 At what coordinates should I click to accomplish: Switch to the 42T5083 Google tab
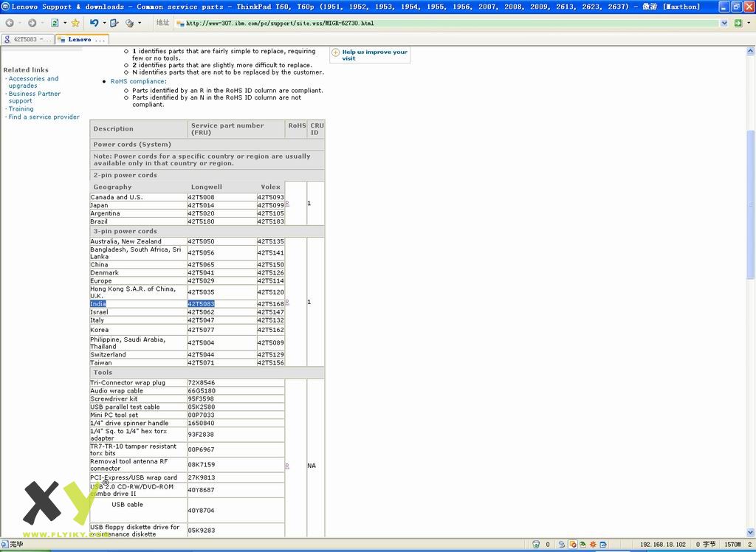tap(28, 39)
